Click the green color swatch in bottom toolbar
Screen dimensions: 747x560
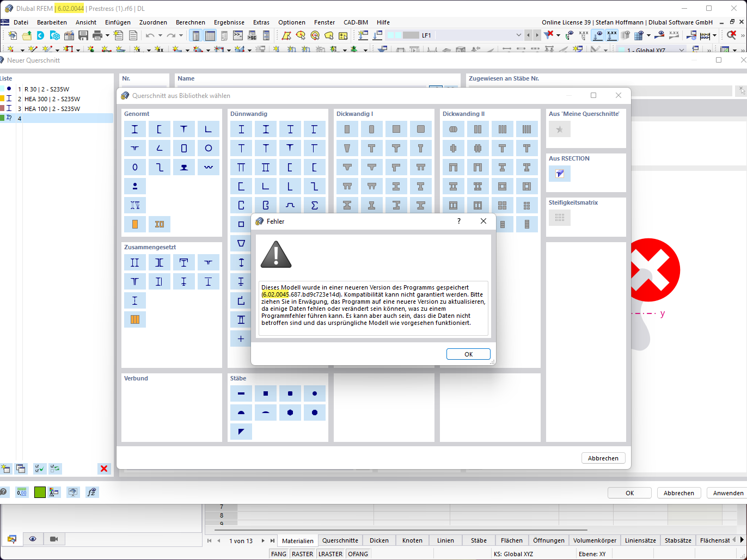(x=40, y=493)
